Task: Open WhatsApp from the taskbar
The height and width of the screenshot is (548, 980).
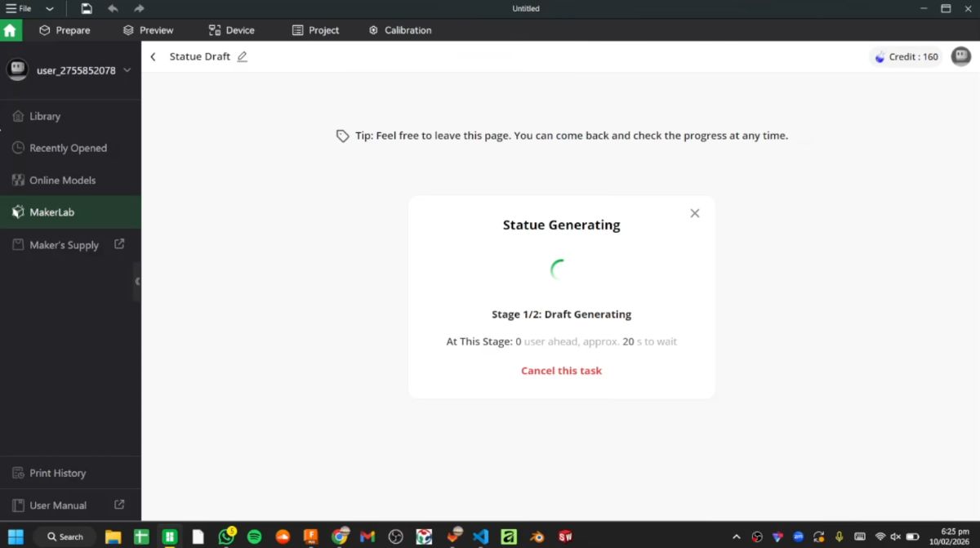Action: pos(226,537)
